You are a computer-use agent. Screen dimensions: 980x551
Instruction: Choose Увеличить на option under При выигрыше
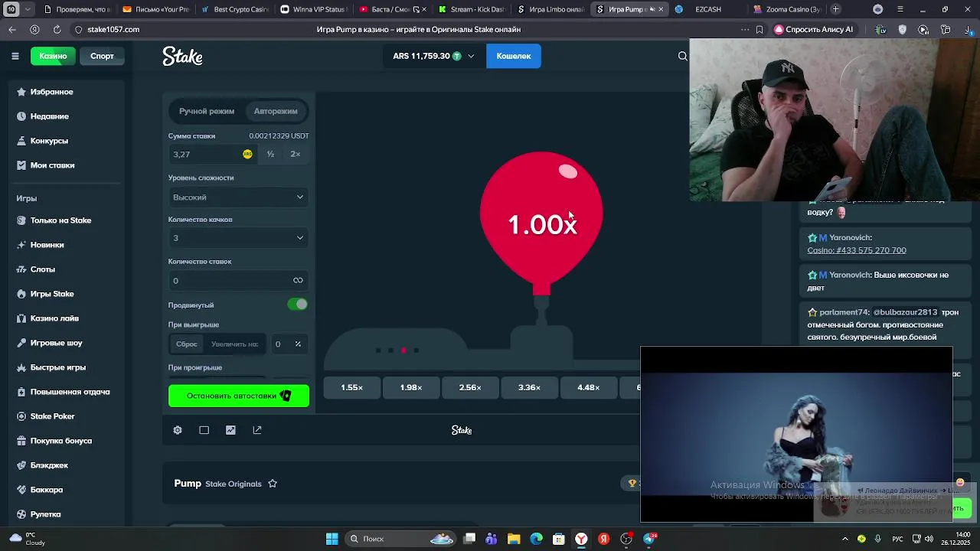[234, 344]
